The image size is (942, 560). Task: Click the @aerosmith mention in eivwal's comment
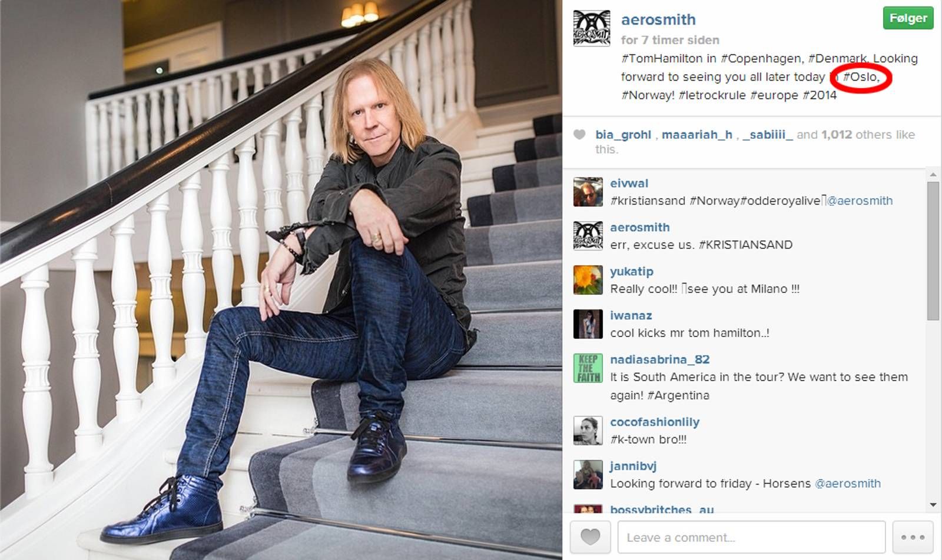point(860,201)
